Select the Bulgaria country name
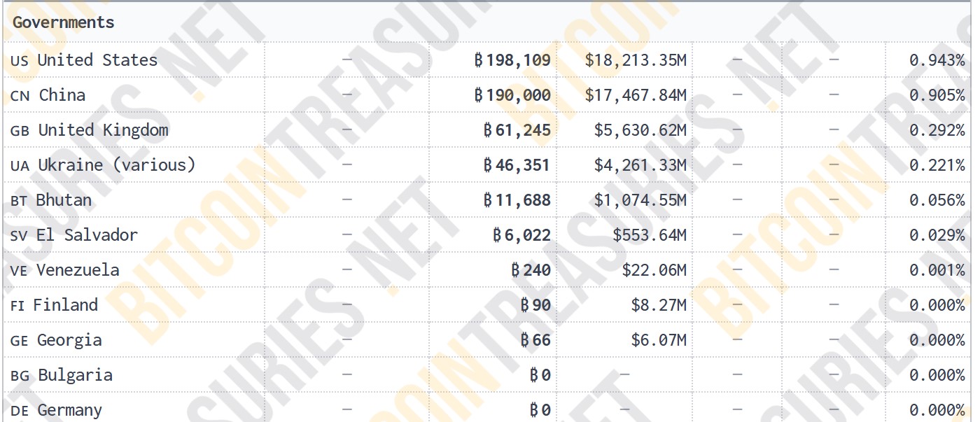 pos(75,375)
